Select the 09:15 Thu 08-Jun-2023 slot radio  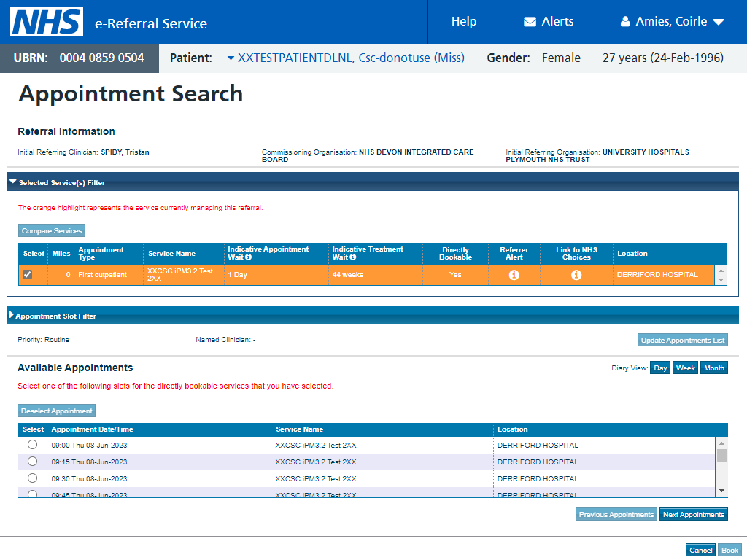point(32,461)
